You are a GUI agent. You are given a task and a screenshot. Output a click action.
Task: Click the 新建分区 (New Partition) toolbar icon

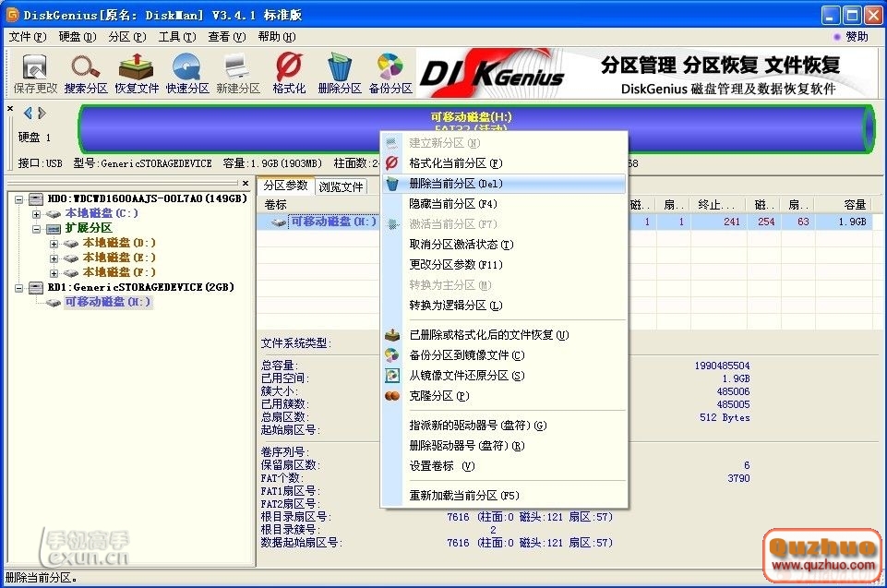pos(238,68)
